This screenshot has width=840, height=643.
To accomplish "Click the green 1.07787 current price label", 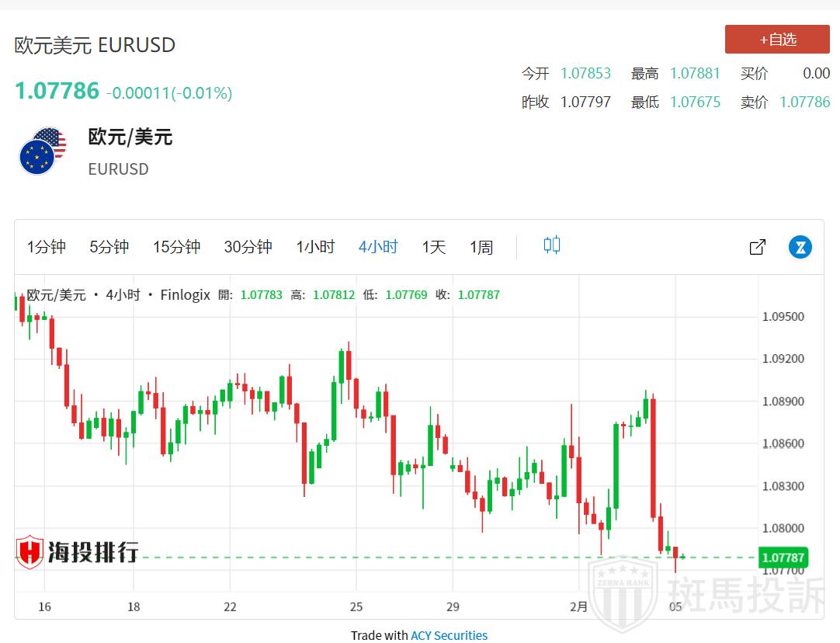I will tap(783, 558).
